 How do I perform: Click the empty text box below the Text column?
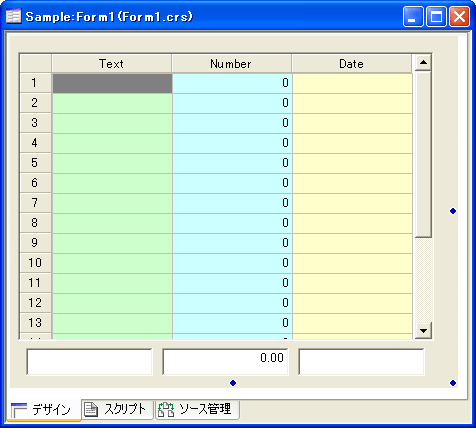tap(89, 362)
